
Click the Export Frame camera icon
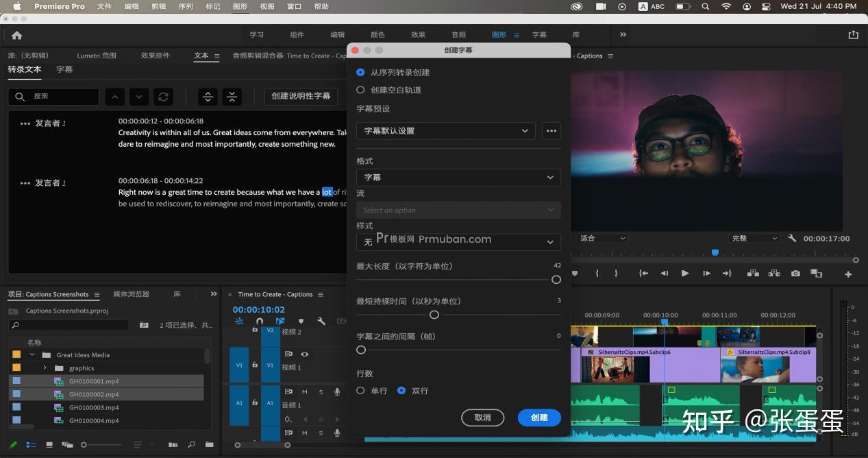[795, 274]
